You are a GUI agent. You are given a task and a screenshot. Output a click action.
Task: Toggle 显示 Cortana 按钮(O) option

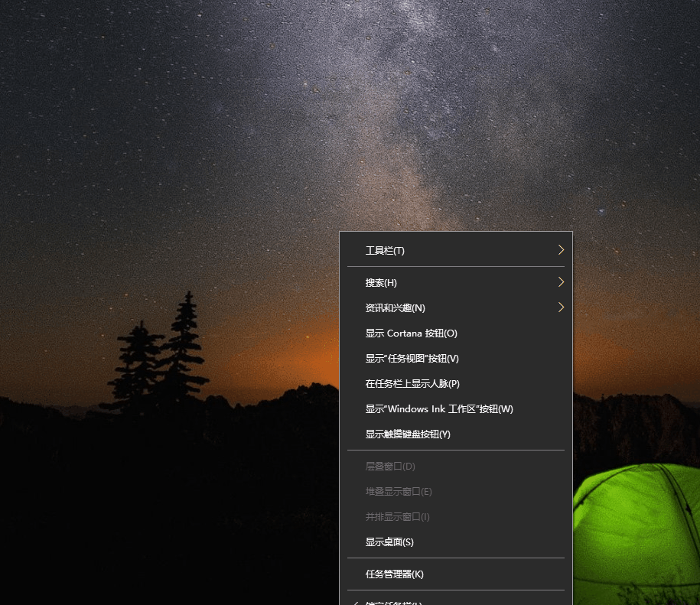point(411,333)
